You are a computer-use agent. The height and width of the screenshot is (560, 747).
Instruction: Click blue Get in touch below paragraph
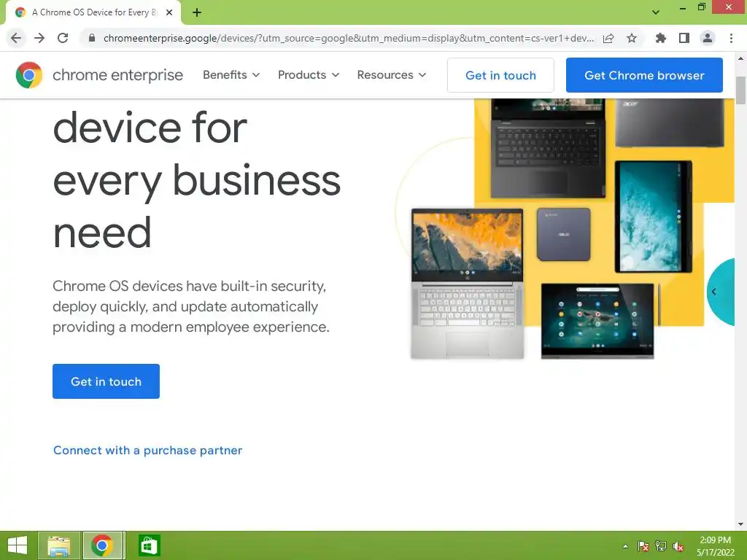pyautogui.click(x=106, y=381)
